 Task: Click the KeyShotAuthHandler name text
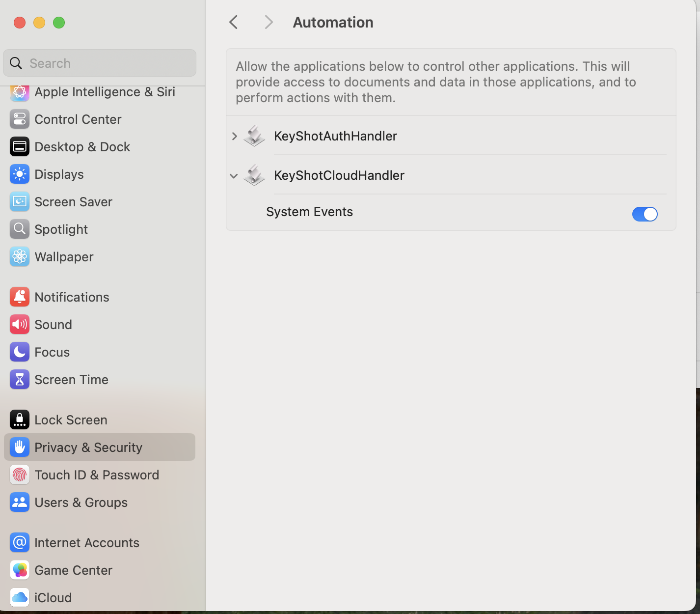[x=335, y=136]
